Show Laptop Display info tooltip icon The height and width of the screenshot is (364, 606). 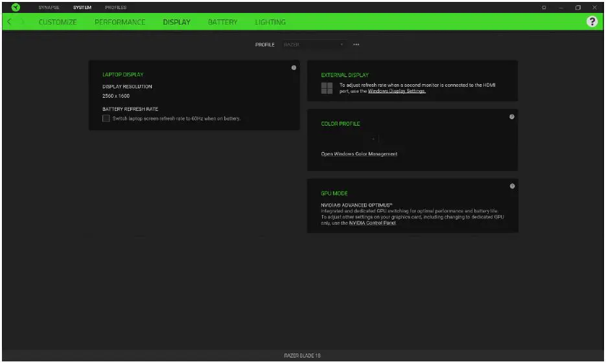pos(294,67)
